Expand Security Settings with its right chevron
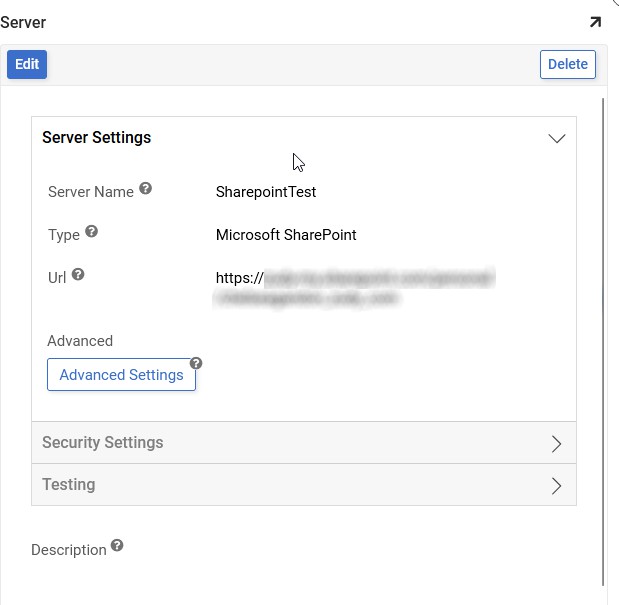This screenshot has width=619, height=605. (x=557, y=444)
